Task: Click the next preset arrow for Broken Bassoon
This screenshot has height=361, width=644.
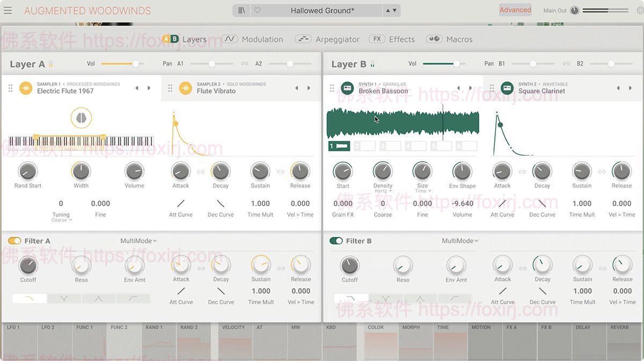Action: pyautogui.click(x=470, y=88)
